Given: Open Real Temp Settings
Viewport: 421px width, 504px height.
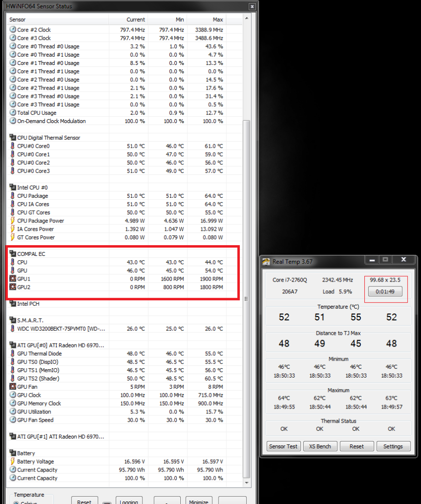Looking at the screenshot, I should click(x=393, y=446).
